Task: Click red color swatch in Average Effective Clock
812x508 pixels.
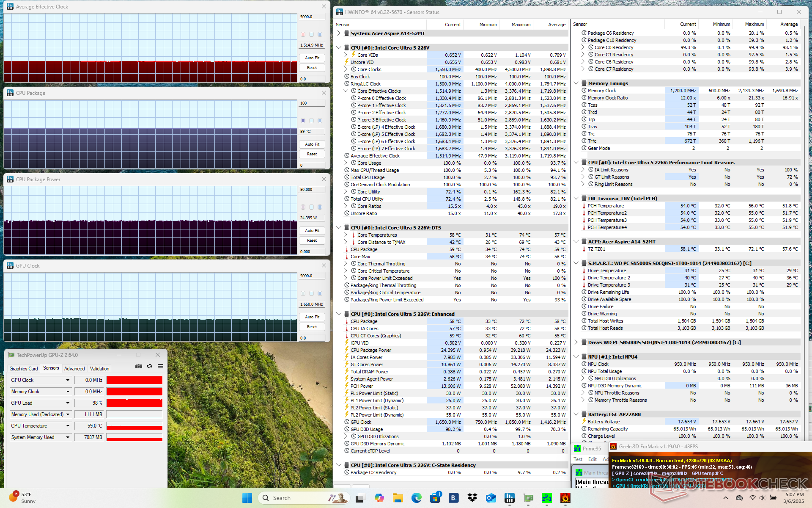Action: click(x=303, y=34)
